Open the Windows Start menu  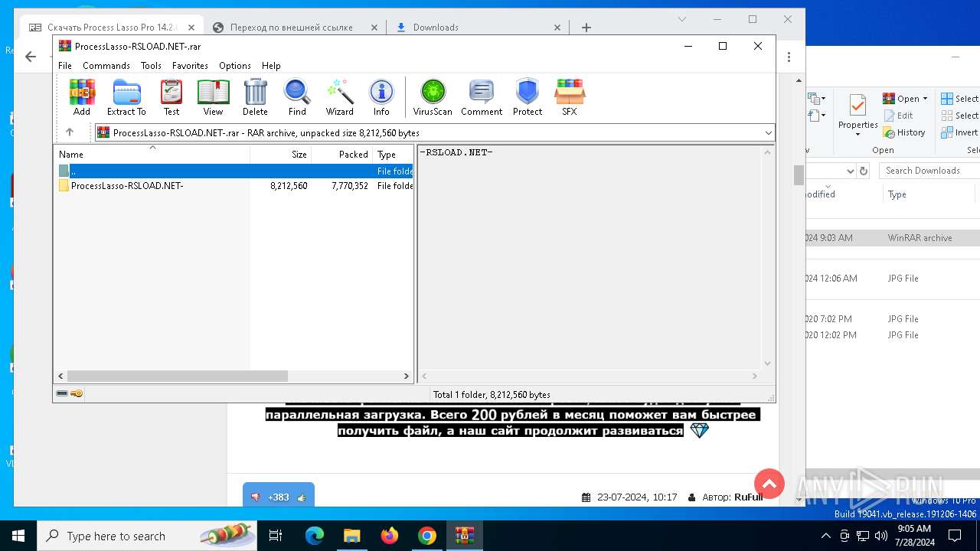[x=18, y=536]
